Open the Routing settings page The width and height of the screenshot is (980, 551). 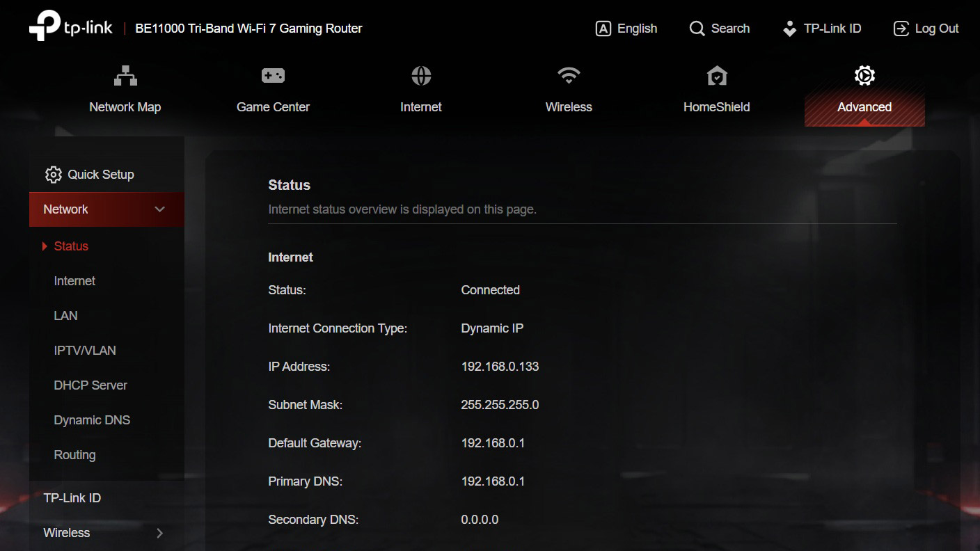[74, 455]
